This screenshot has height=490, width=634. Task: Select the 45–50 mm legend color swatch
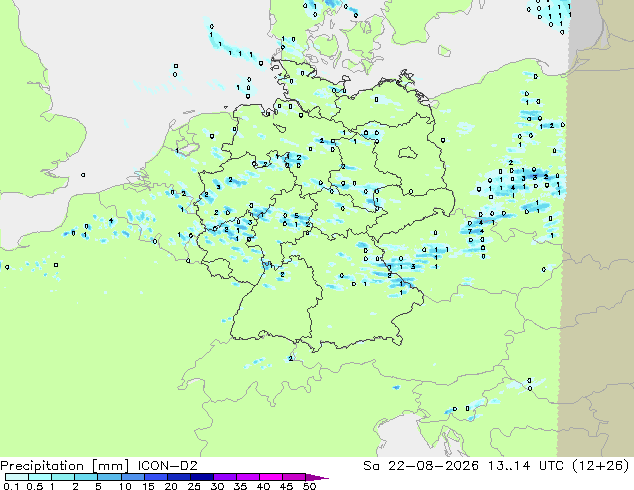click(x=294, y=477)
